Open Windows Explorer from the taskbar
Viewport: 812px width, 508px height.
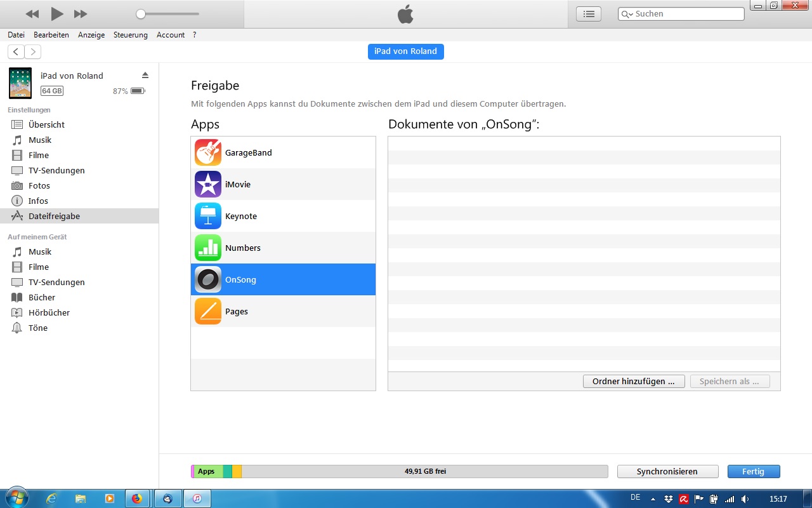tap(81, 498)
